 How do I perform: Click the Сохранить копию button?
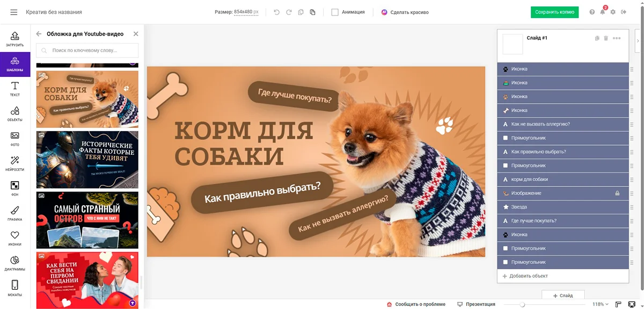[x=554, y=12]
